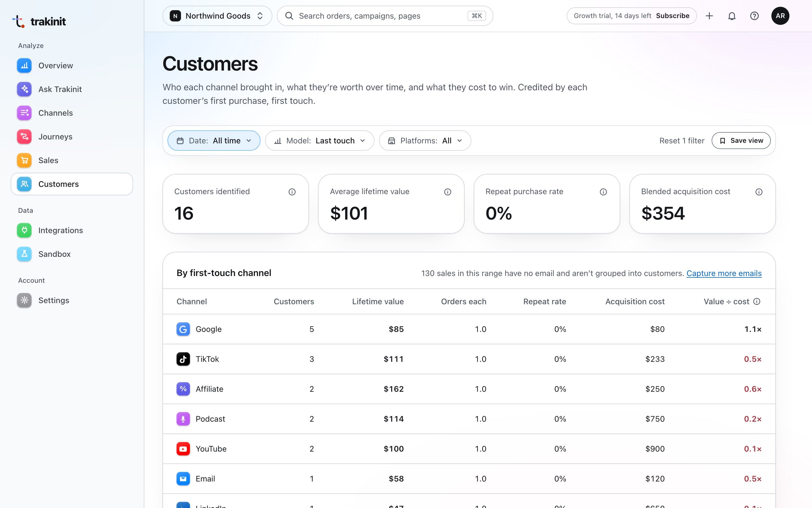Viewport: 812px width, 508px height.
Task: Sort by the Repeat rate column header
Action: point(545,301)
